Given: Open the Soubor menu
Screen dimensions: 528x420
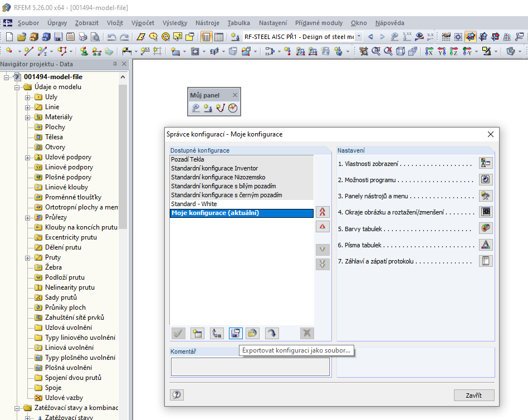Looking at the screenshot, I should click(x=28, y=23).
